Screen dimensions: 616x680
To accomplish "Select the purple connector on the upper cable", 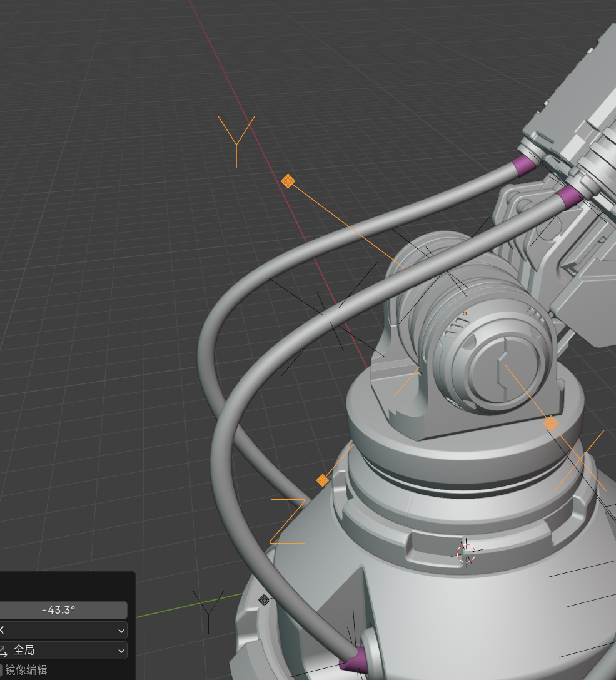I will click(x=524, y=165).
